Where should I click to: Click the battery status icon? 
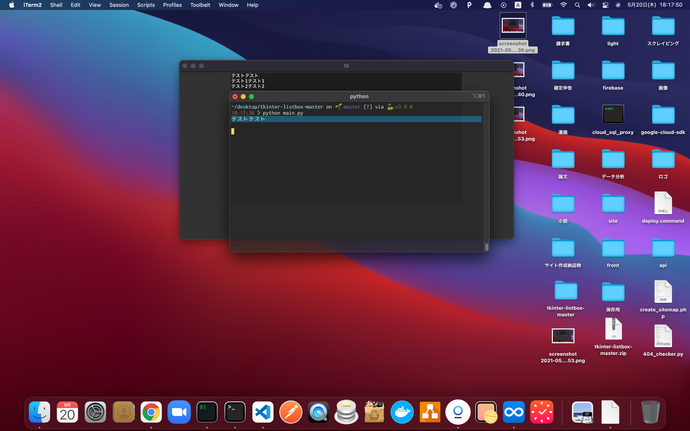tap(547, 5)
